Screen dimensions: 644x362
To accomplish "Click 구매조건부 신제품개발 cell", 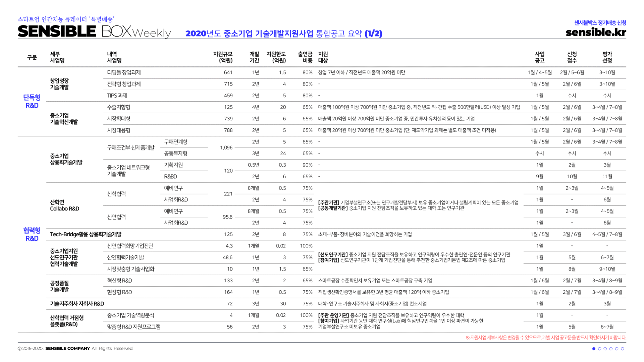I will (x=130, y=147).
